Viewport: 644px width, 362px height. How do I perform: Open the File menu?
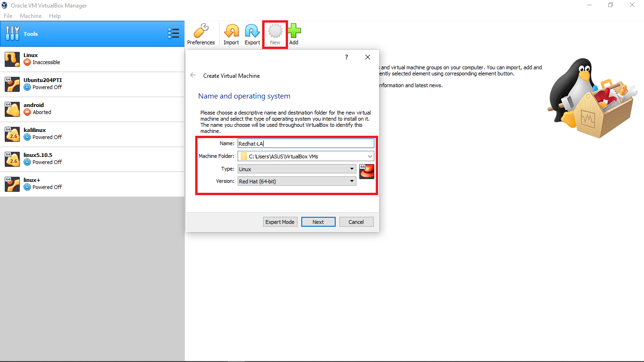[x=8, y=16]
